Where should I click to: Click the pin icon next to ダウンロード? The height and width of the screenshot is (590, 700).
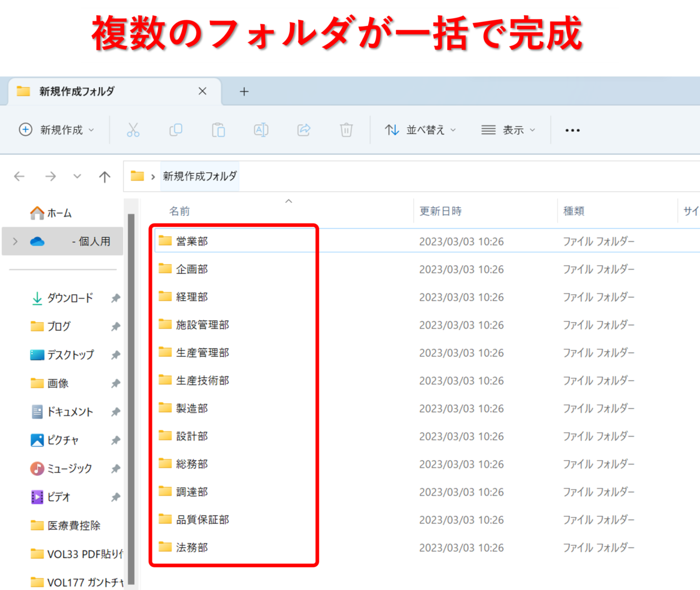(x=116, y=298)
